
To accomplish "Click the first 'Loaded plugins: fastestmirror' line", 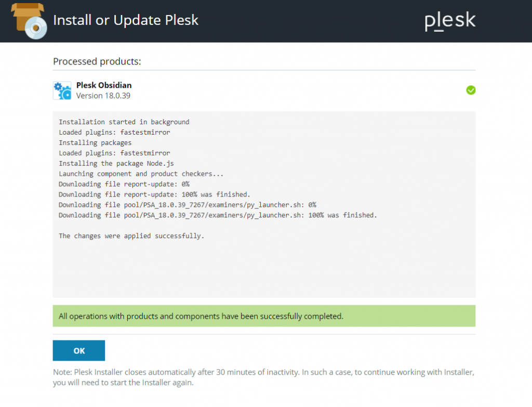I will point(114,133).
